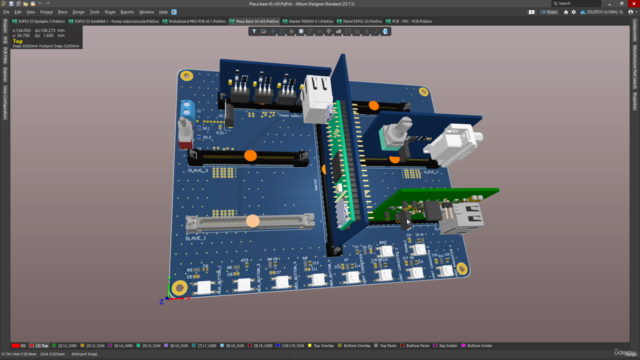Switch to Master TEENSY 4.1.PcbDoc tab
The height and width of the screenshot is (360, 640).
pos(308,21)
